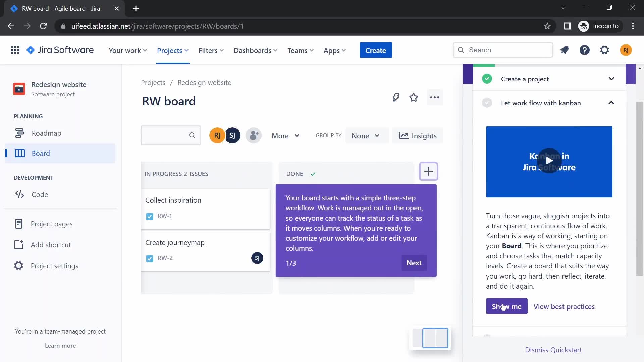Screen dimensions: 644x362
Task: Open the Create journeymap card
Action: (x=206, y=251)
